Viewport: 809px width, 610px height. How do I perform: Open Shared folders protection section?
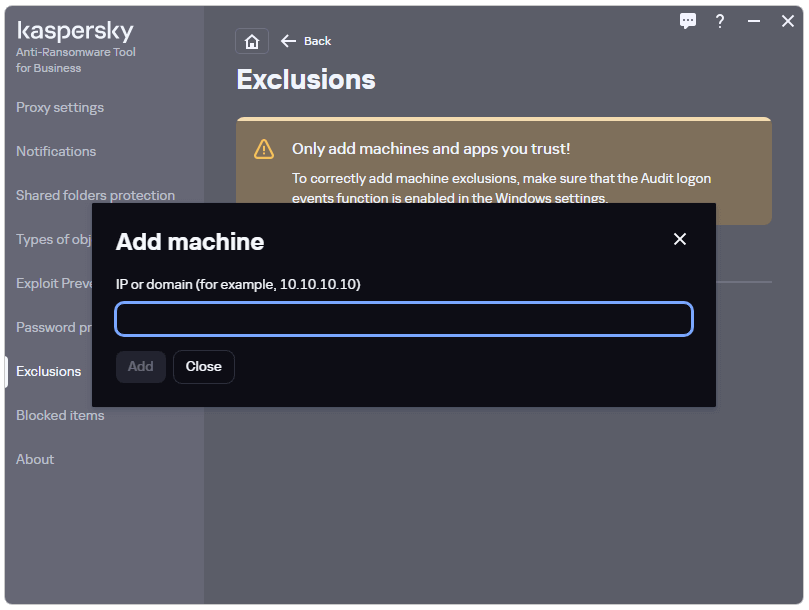tap(95, 195)
